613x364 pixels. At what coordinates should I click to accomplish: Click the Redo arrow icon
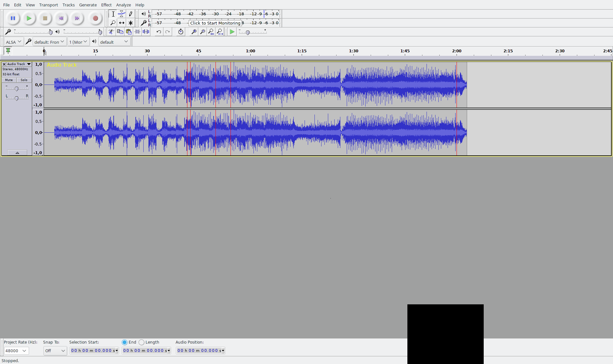click(x=167, y=32)
